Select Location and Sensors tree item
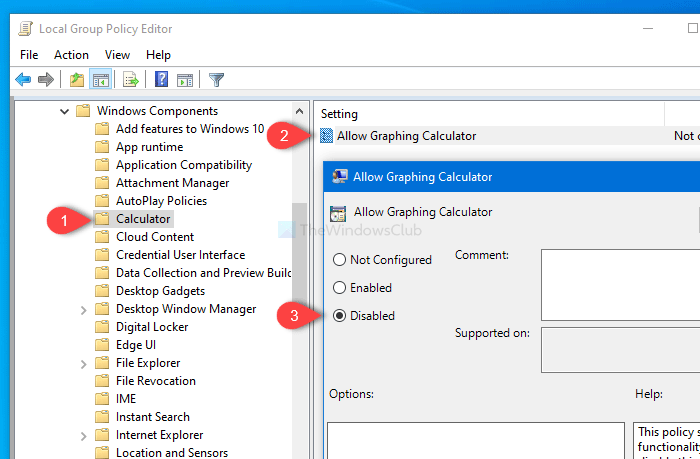Screen dimensions: 700x459 click(x=172, y=452)
